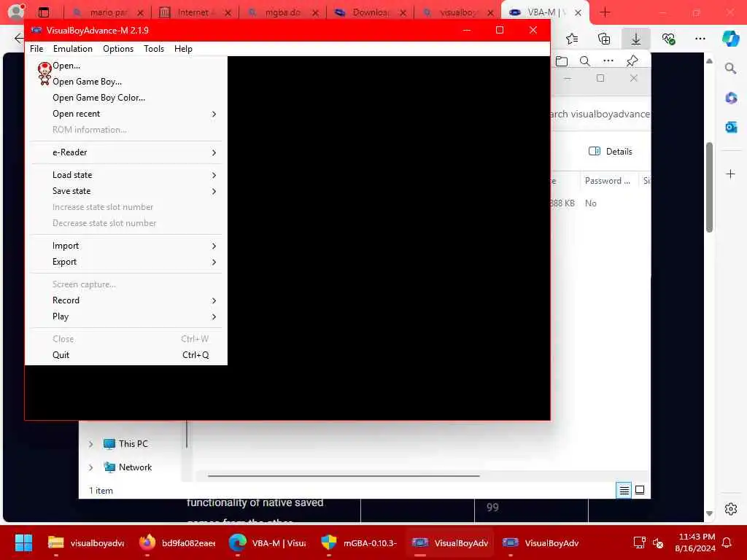This screenshot has width=747, height=560.
Task: Open downloads folder icon in downloads panel
Action: pos(562,61)
